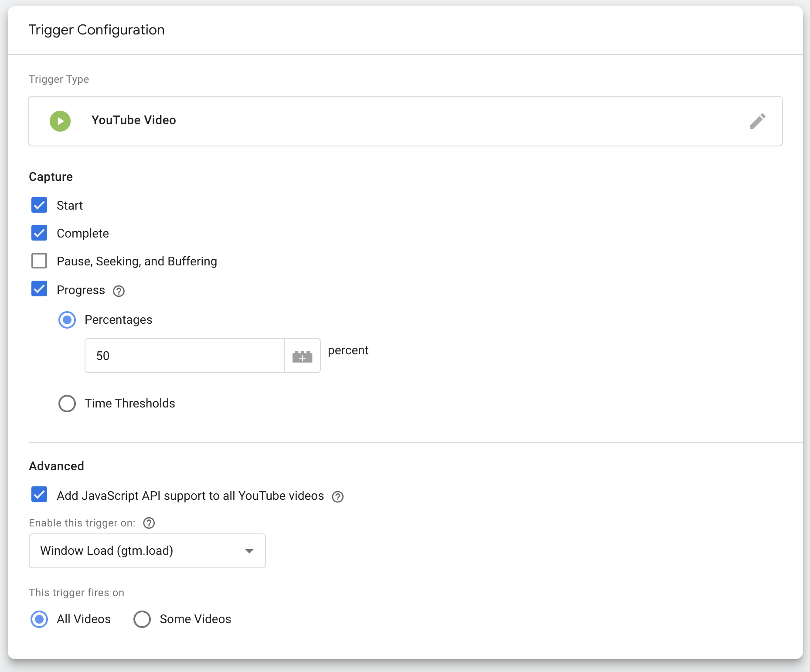Click the Advanced section label
The height and width of the screenshot is (672, 810).
point(56,466)
